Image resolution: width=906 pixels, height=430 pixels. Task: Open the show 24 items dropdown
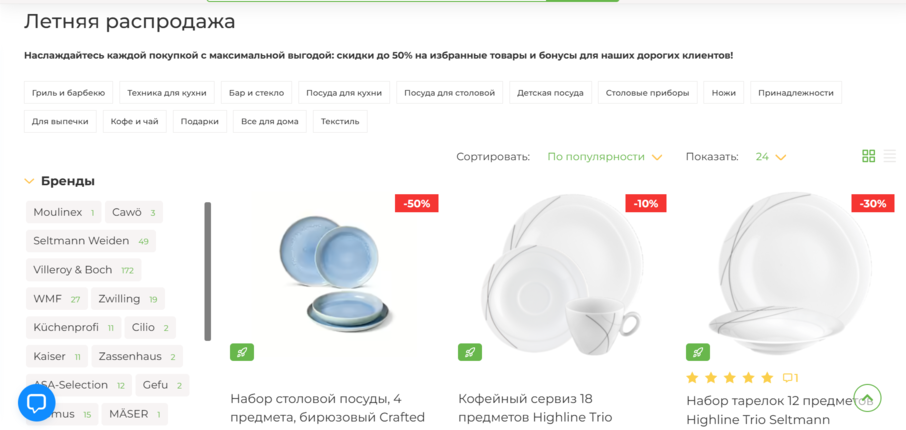click(x=771, y=157)
